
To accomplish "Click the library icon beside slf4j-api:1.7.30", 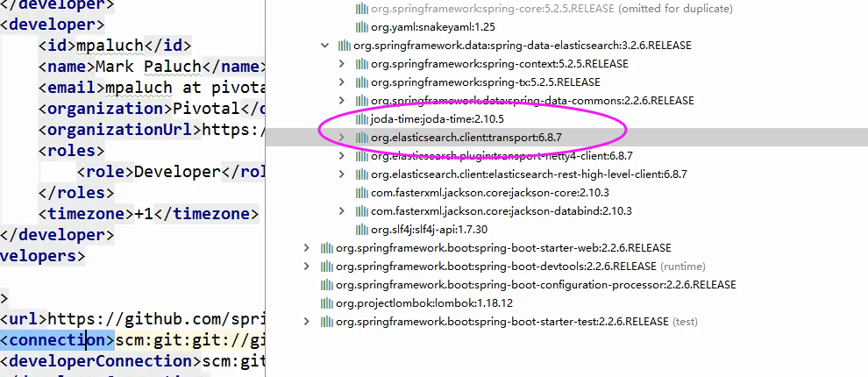I will pos(362,229).
